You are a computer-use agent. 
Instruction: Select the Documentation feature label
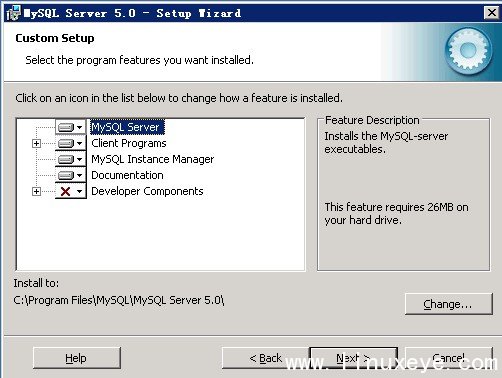[x=127, y=175]
